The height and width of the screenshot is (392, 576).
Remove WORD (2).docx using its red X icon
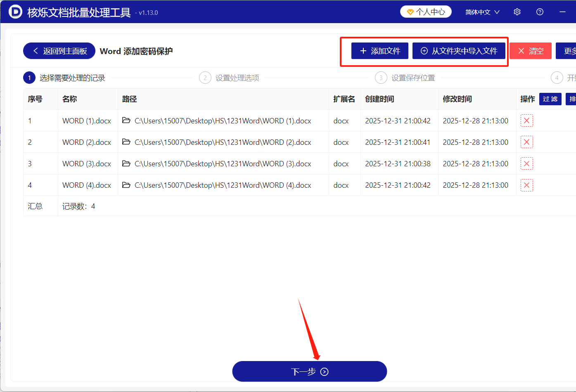tap(527, 142)
